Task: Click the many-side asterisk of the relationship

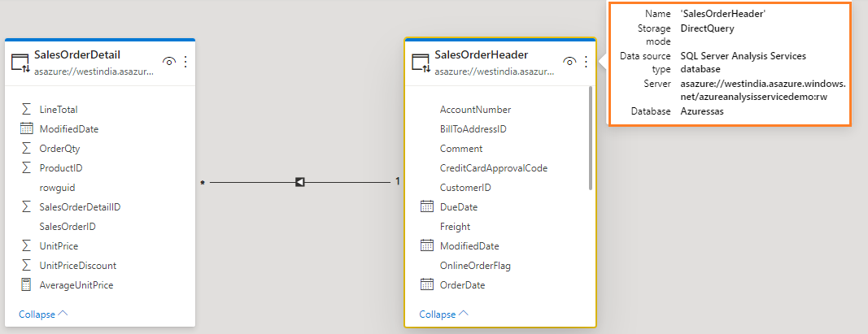Action: tap(203, 183)
